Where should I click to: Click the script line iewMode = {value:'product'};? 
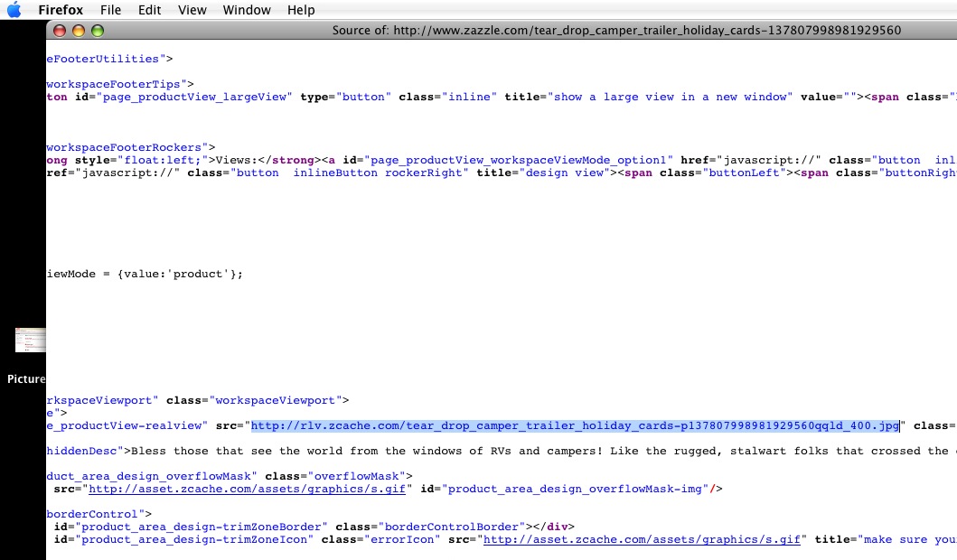pos(145,274)
